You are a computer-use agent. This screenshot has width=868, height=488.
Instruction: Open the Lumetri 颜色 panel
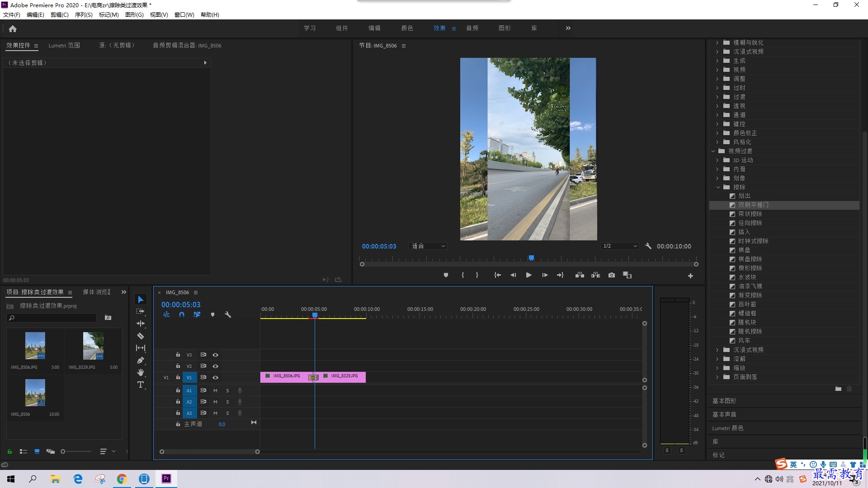[x=728, y=428]
